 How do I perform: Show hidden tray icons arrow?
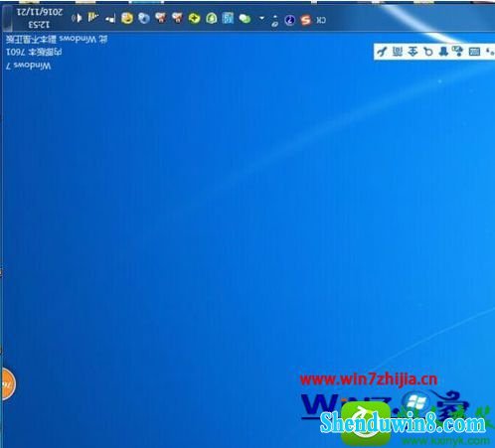tap(261, 18)
